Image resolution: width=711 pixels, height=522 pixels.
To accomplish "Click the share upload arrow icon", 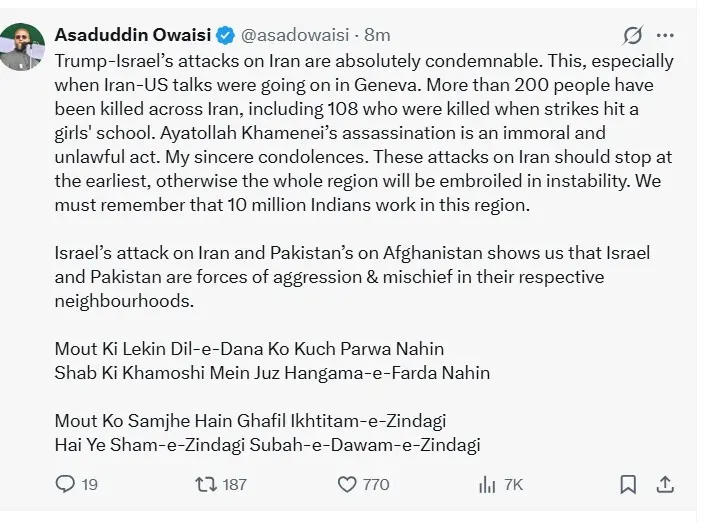I will pyautogui.click(x=664, y=484).
